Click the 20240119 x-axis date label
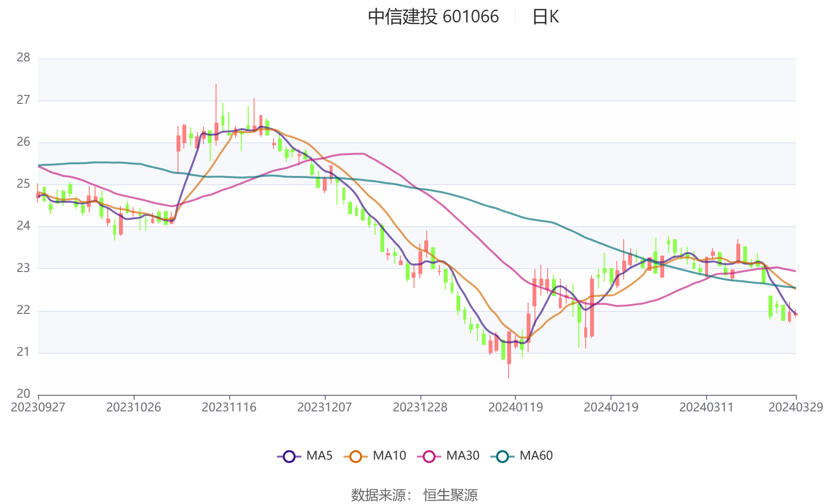Screen dimensions: 829x504 click(x=515, y=407)
